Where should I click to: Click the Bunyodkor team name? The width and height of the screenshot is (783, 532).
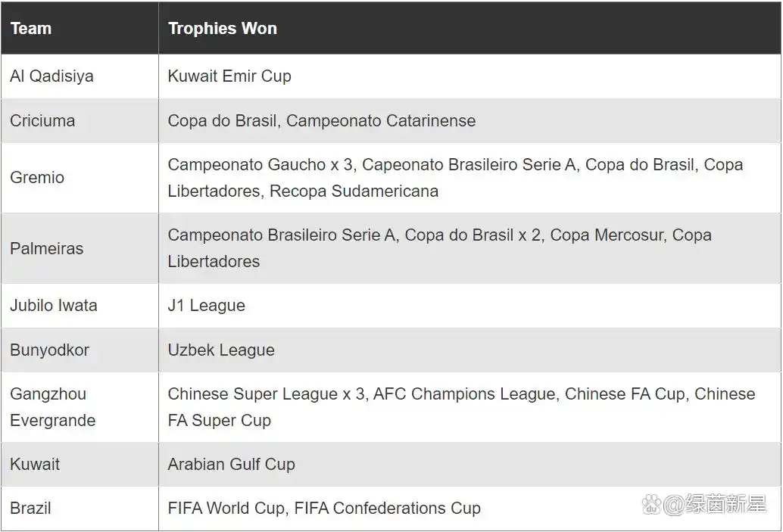click(x=49, y=350)
